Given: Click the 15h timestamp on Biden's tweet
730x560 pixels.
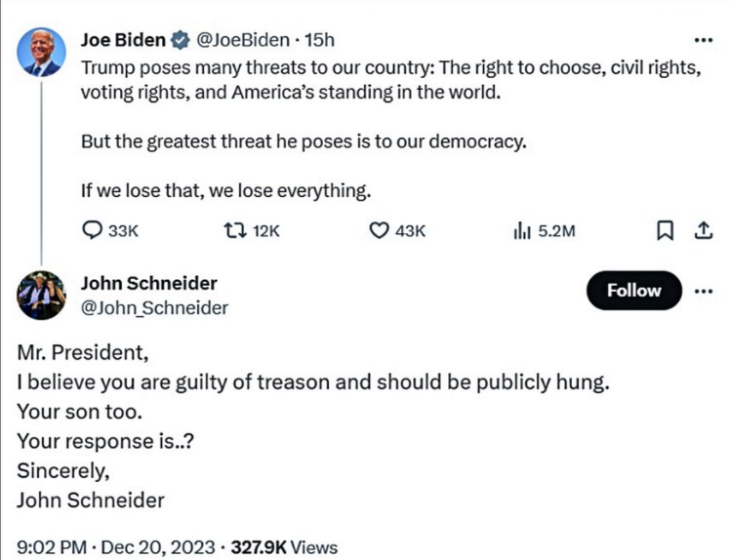Looking at the screenshot, I should pos(319,40).
